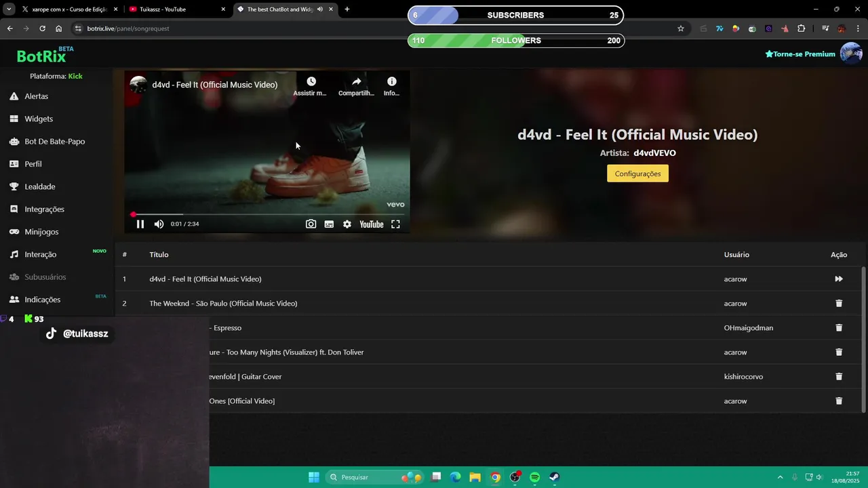Click the Indicações people icon

click(x=14, y=300)
